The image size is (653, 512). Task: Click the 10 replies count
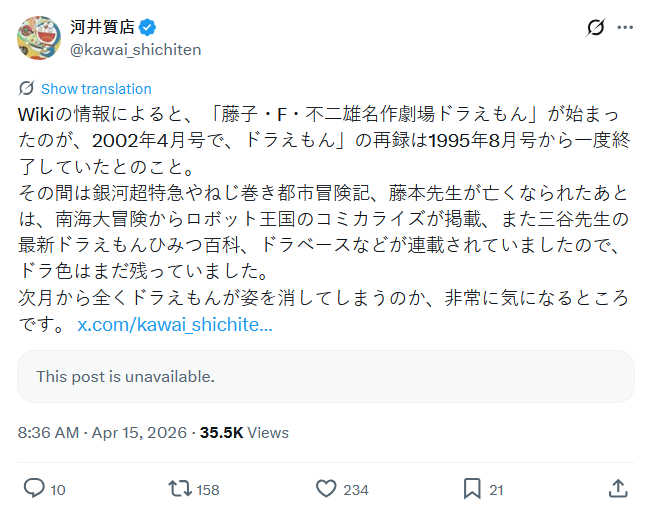58,490
